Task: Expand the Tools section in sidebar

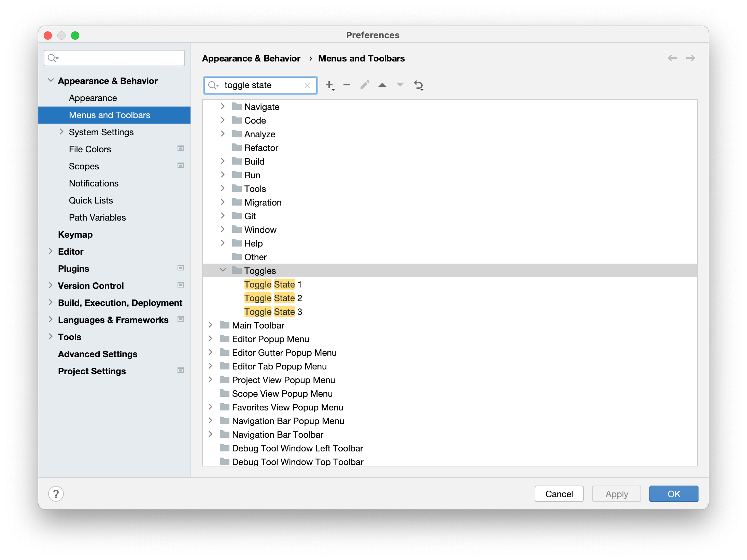Action: coord(51,336)
